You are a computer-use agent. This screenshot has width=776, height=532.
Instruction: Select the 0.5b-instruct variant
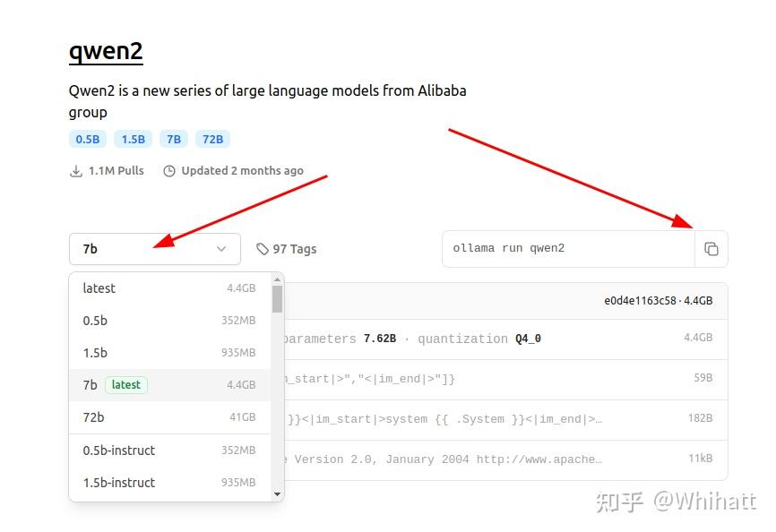click(118, 450)
